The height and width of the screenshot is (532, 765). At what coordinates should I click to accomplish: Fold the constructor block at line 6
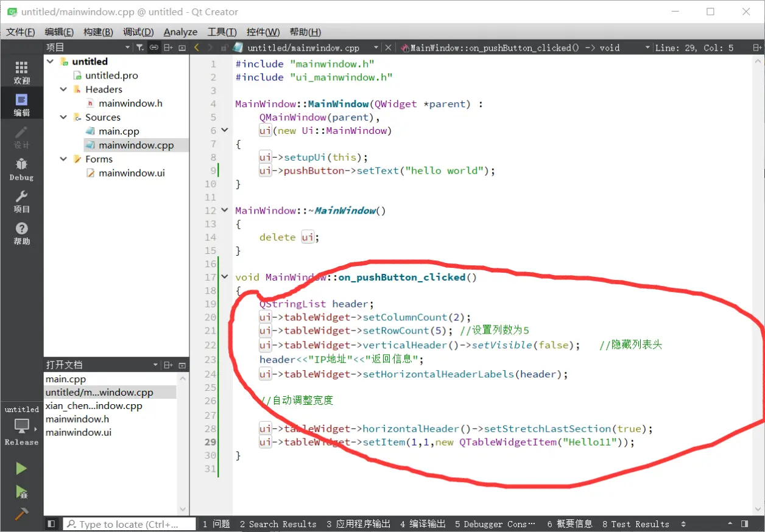[224, 130]
